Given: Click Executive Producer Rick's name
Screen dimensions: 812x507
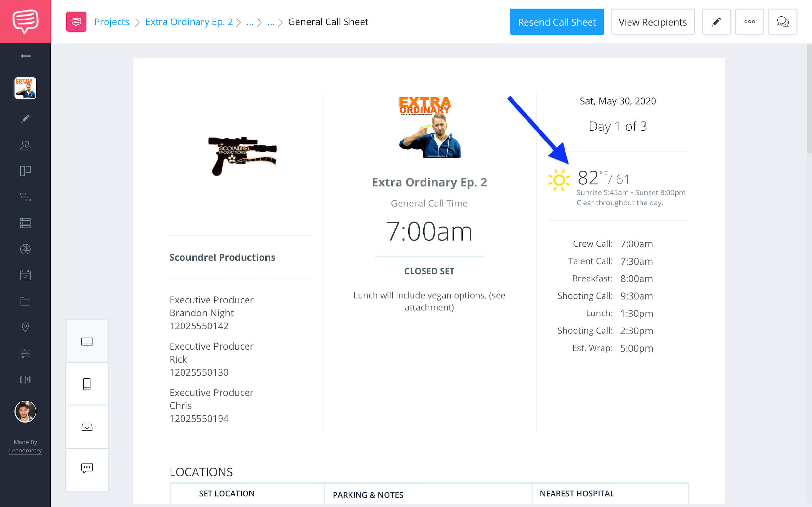Looking at the screenshot, I should coord(178,359).
